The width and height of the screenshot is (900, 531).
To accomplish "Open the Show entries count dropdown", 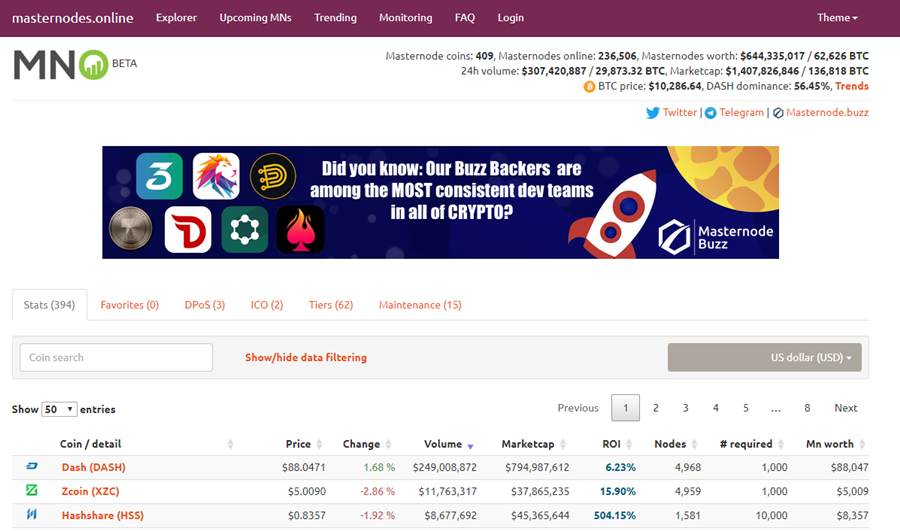I will tap(59, 409).
